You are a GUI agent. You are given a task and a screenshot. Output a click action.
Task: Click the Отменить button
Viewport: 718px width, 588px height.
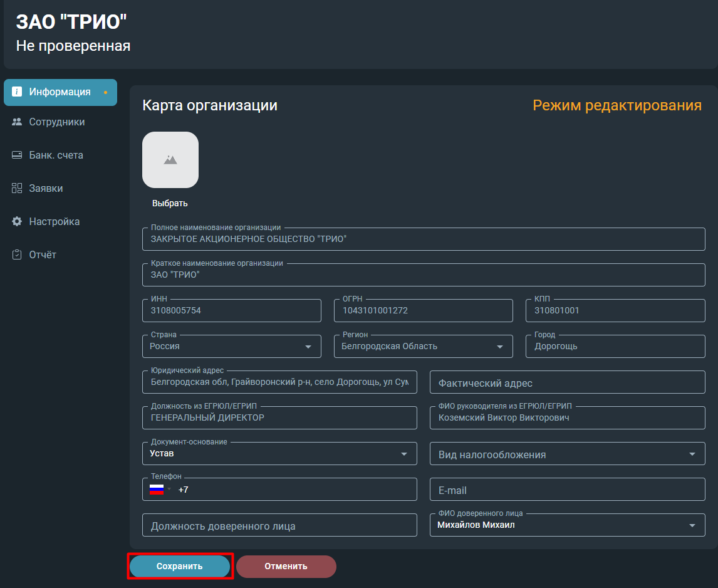point(286,567)
